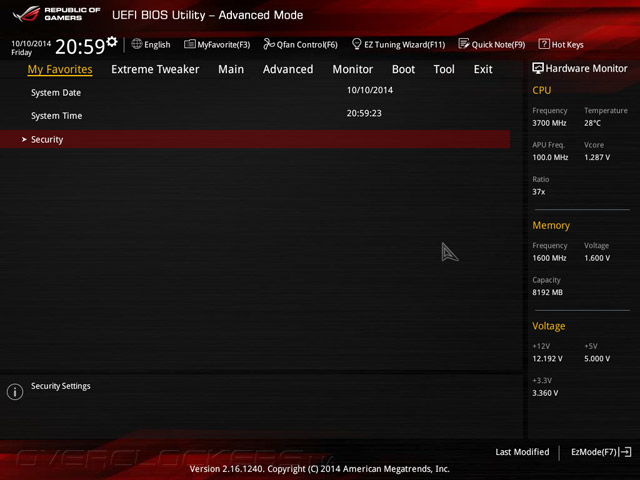This screenshot has height=480, width=640.
Task: Click the Hardware Monitor panel title
Action: [587, 68]
